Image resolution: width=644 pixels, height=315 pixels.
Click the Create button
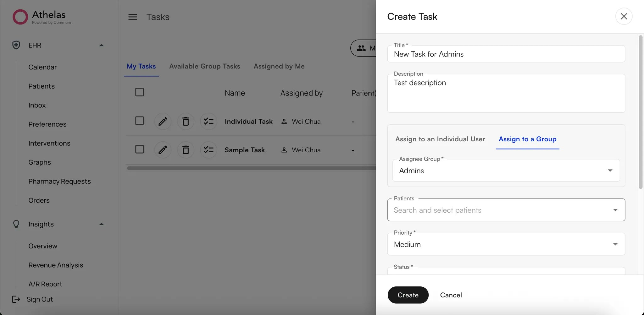pyautogui.click(x=408, y=295)
